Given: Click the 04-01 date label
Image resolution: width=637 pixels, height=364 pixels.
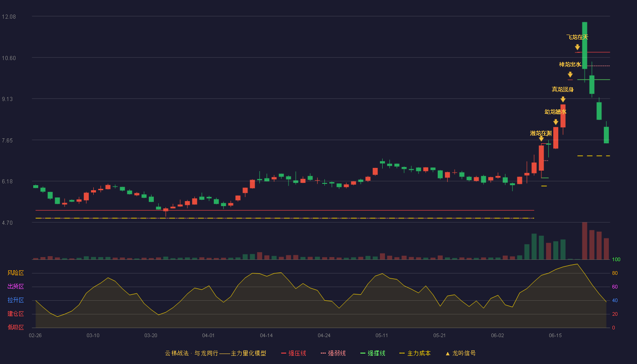Looking at the screenshot, I should [208, 335].
